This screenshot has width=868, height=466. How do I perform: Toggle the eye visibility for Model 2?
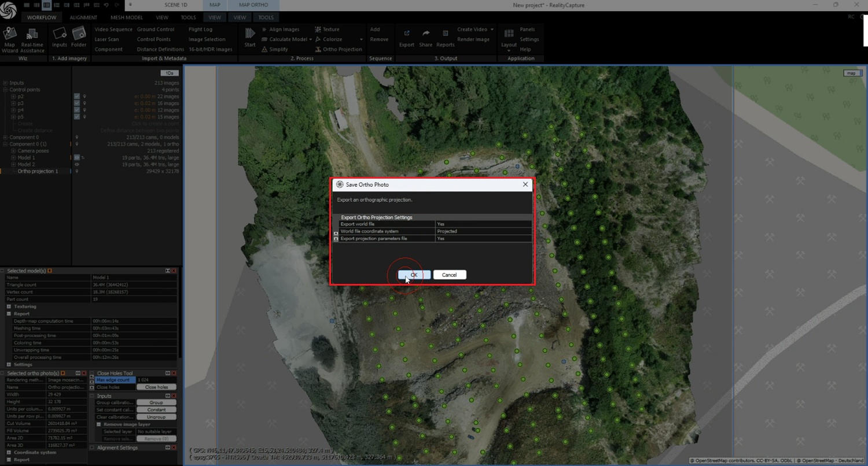point(76,164)
